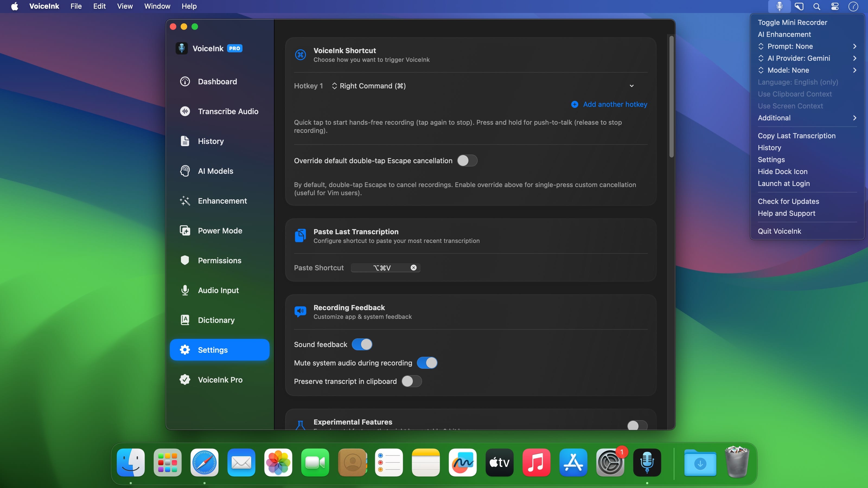The height and width of the screenshot is (488, 868).
Task: Expand the AI Provider: Gemini submenu
Action: pyautogui.click(x=807, y=58)
